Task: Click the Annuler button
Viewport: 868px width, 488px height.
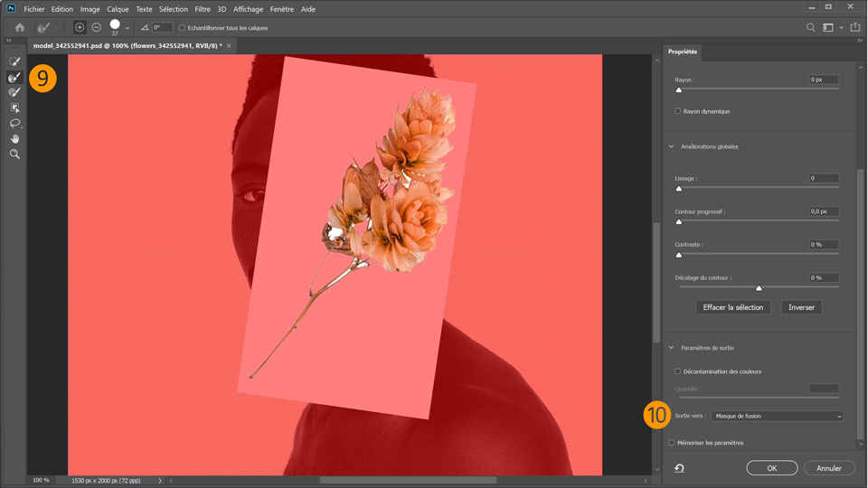Action: click(829, 468)
